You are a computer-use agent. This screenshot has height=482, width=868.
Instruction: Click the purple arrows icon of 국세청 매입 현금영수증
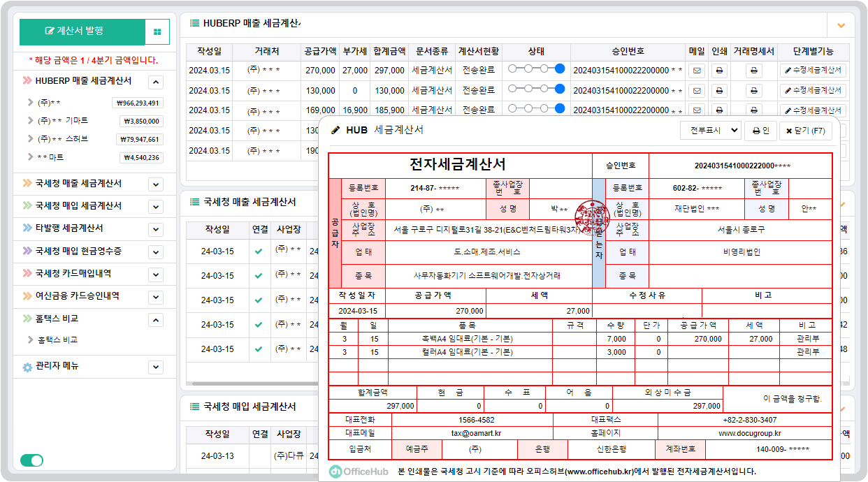27,251
